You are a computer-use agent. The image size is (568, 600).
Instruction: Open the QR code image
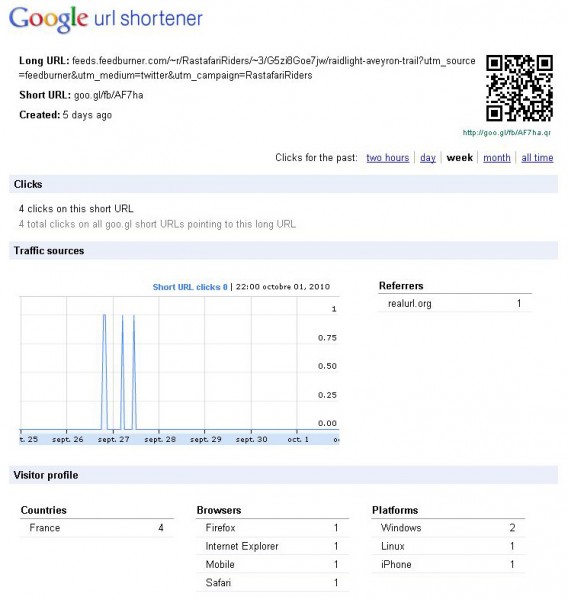tap(519, 88)
